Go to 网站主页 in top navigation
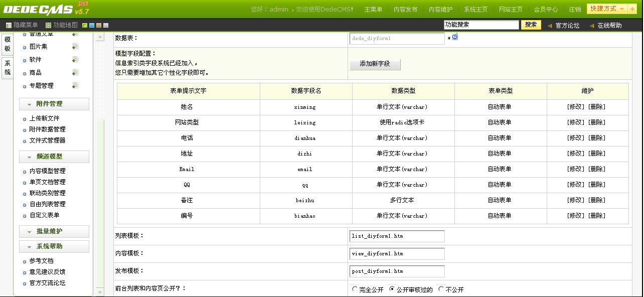The image size is (644, 297). point(511,10)
